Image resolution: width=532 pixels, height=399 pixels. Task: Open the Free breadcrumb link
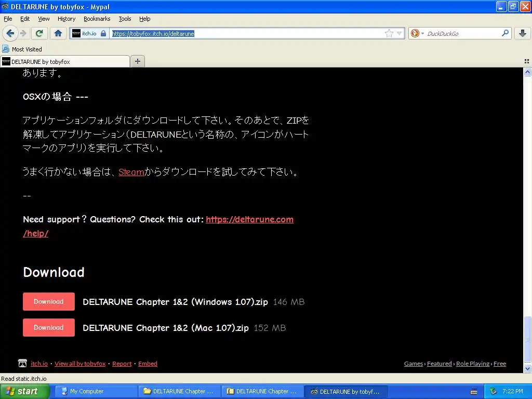[499, 363]
